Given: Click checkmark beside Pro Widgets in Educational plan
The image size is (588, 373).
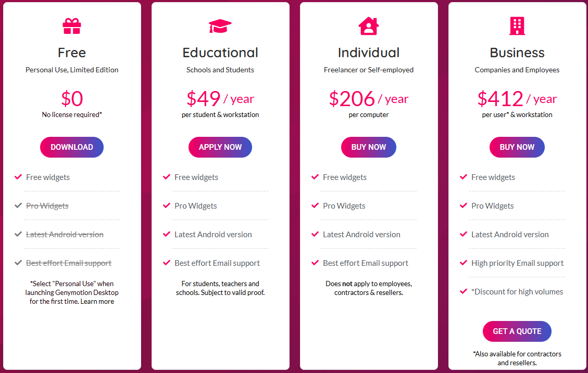Looking at the screenshot, I should pos(167,205).
